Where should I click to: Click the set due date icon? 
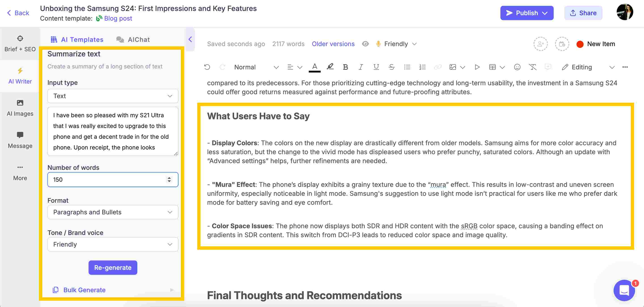(x=562, y=44)
